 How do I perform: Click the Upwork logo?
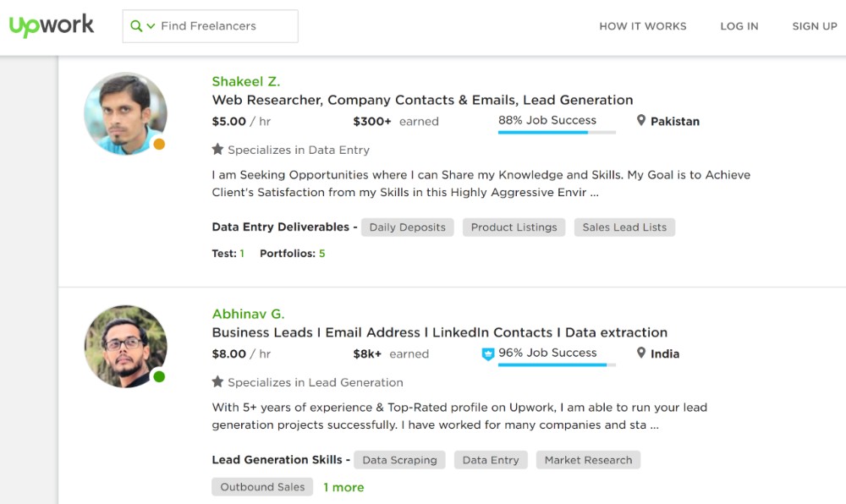point(52,25)
